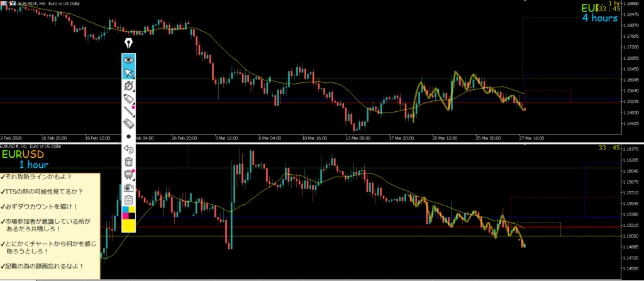
Task: Pick the small black color swatch
Action: pos(133,216)
